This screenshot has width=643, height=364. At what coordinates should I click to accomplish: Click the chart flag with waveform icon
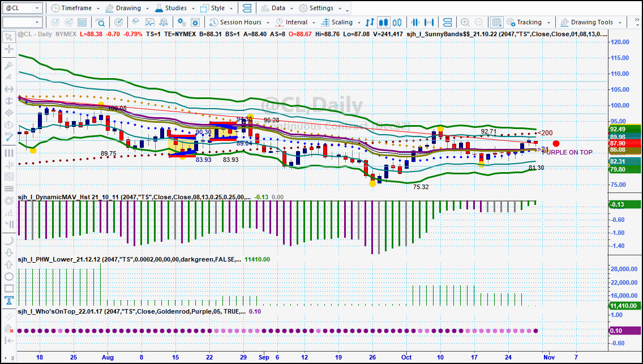(149, 22)
